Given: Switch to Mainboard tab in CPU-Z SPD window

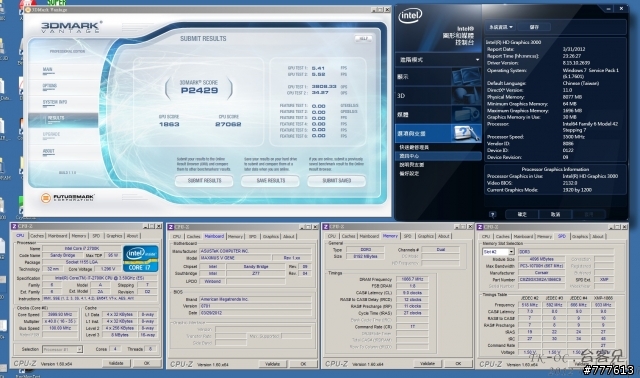Looking at the screenshot, I should [x=523, y=236].
